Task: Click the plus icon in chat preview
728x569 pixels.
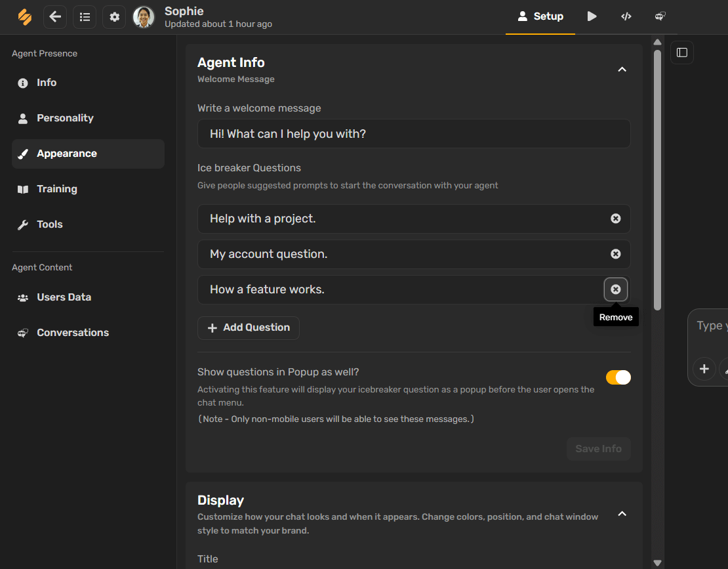Action: coord(704,369)
